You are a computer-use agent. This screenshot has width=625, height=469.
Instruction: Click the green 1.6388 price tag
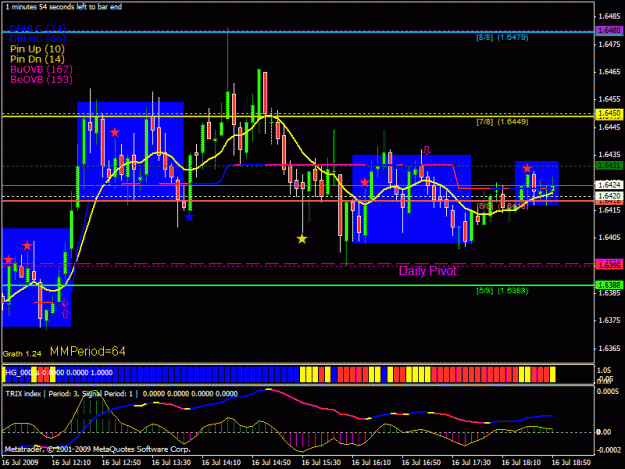pos(609,285)
